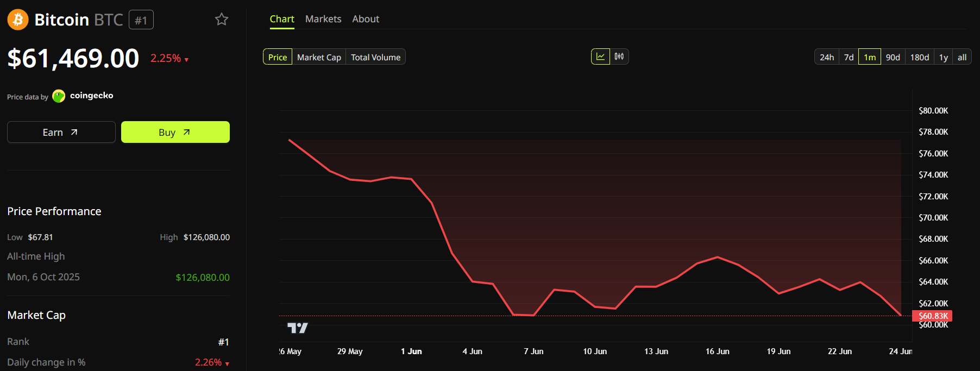Viewport: 980px width, 371px height.
Task: Choose the 7d time range
Action: point(849,57)
